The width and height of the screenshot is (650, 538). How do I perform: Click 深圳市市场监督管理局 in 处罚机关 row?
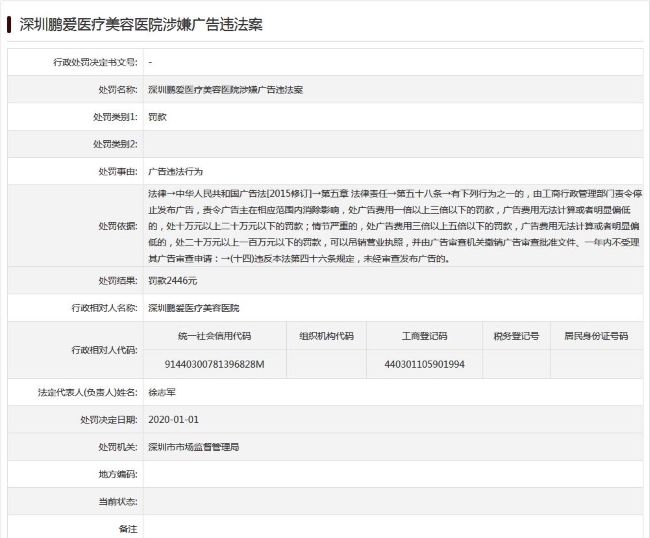pyautogui.click(x=193, y=446)
